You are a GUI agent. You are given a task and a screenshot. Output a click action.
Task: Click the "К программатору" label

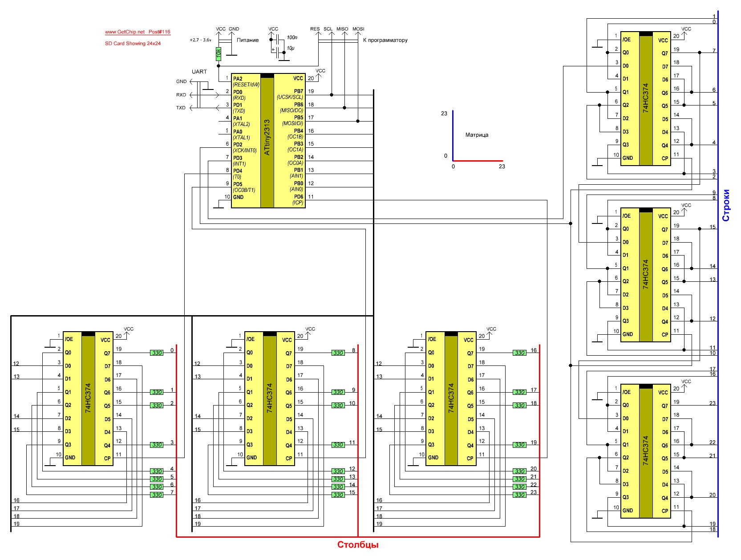click(385, 40)
